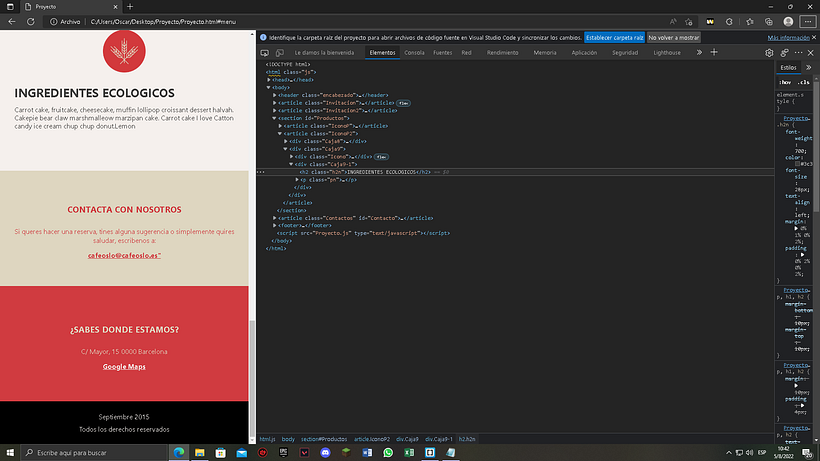Dismiss the info bar with X
Screen dimensions: 820x461
(814, 38)
